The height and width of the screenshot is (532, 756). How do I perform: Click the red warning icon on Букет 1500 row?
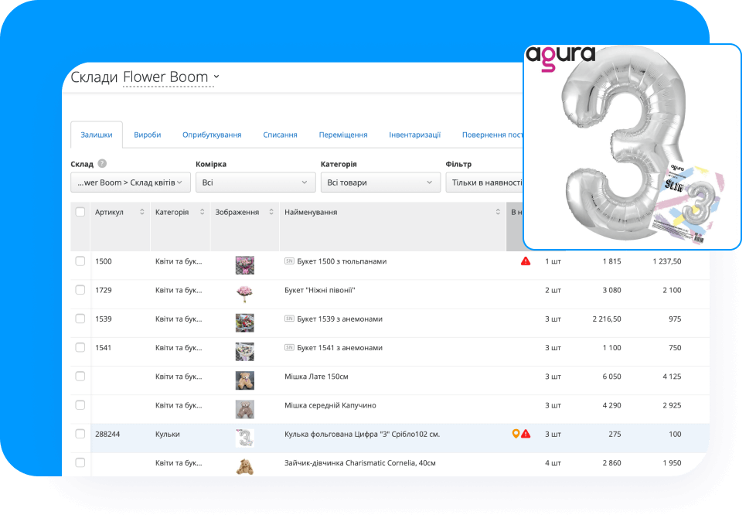[526, 261]
